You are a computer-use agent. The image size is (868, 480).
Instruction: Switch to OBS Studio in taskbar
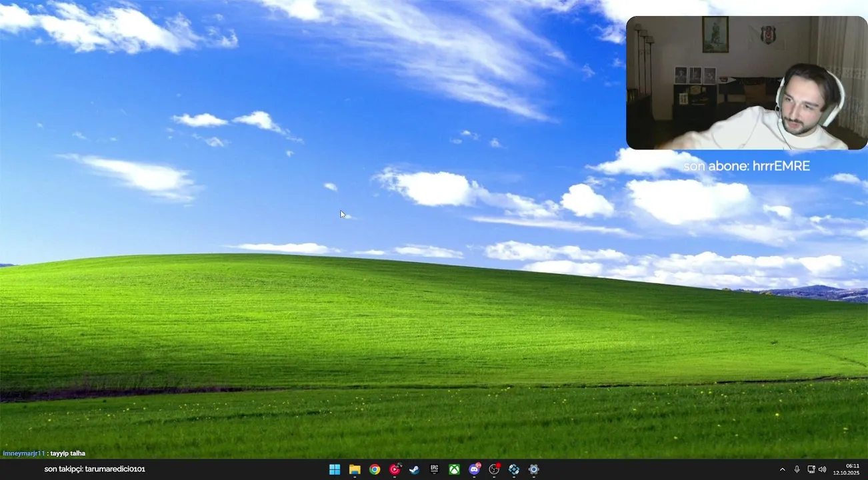coord(494,469)
